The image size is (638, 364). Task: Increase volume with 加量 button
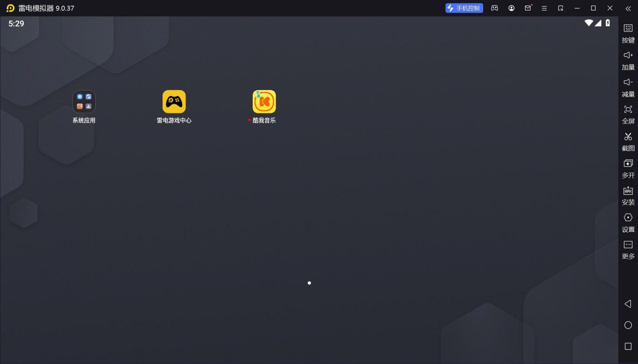coord(628,60)
